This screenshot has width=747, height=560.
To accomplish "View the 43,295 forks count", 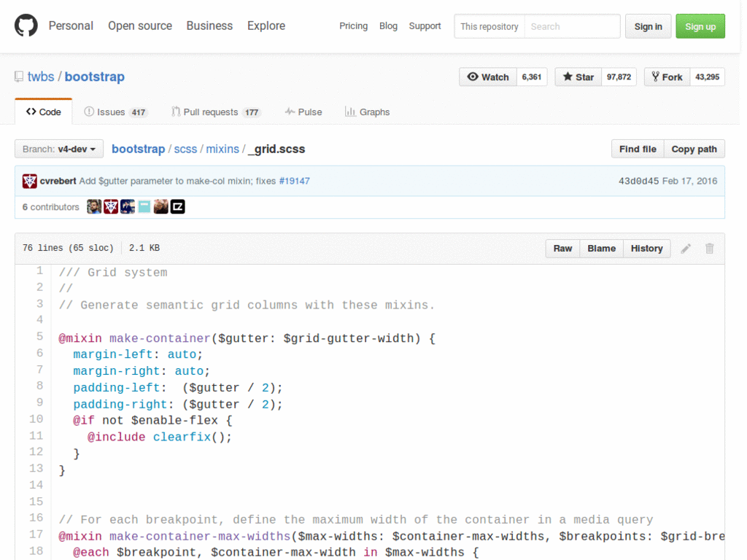I will (707, 77).
